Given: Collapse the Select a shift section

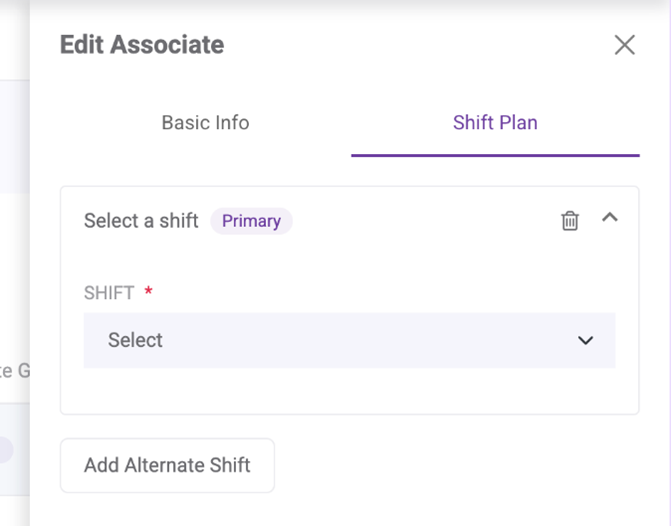Looking at the screenshot, I should 610,218.
